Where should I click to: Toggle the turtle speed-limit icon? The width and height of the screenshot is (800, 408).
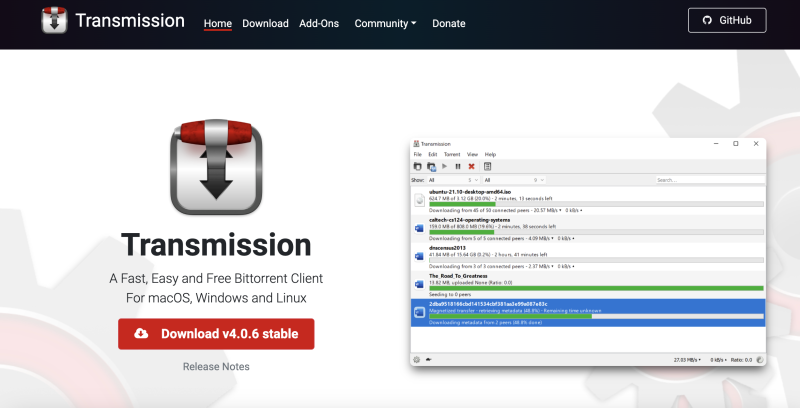tap(429, 360)
